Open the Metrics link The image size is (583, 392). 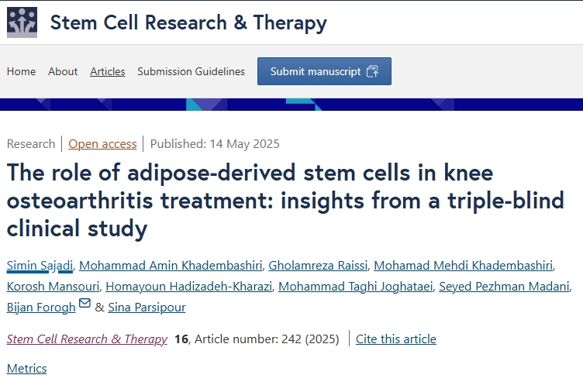pos(26,368)
